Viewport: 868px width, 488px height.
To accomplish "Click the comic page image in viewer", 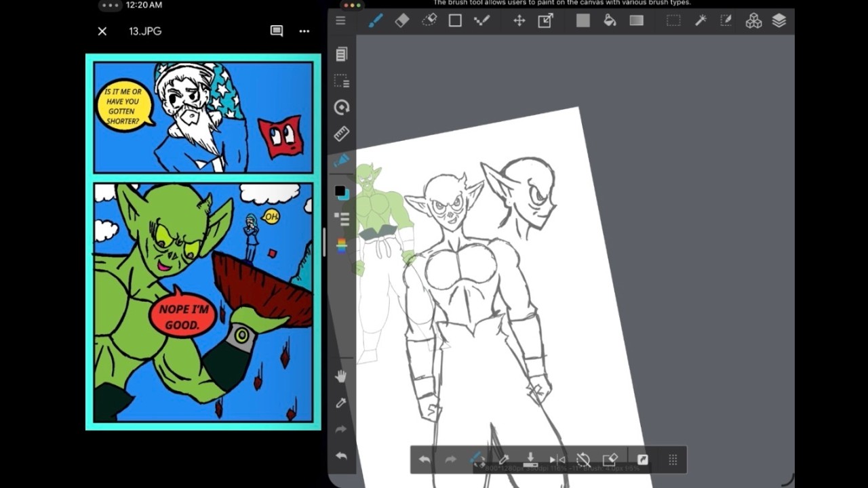I will click(x=203, y=242).
